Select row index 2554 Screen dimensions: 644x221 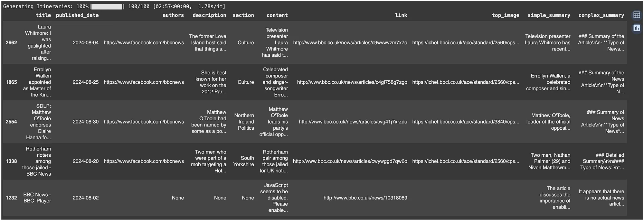[11, 122]
